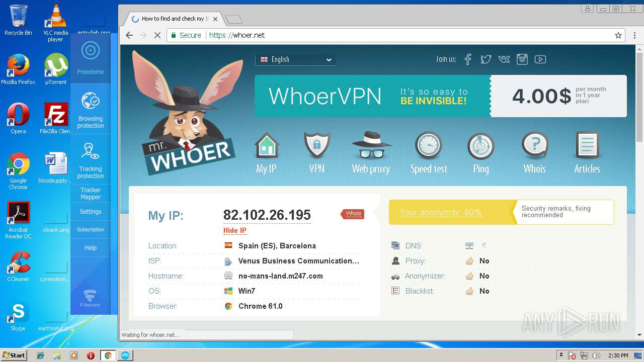Open Recycle Bin desktop icon
The image size is (644, 362).
pyautogui.click(x=18, y=20)
